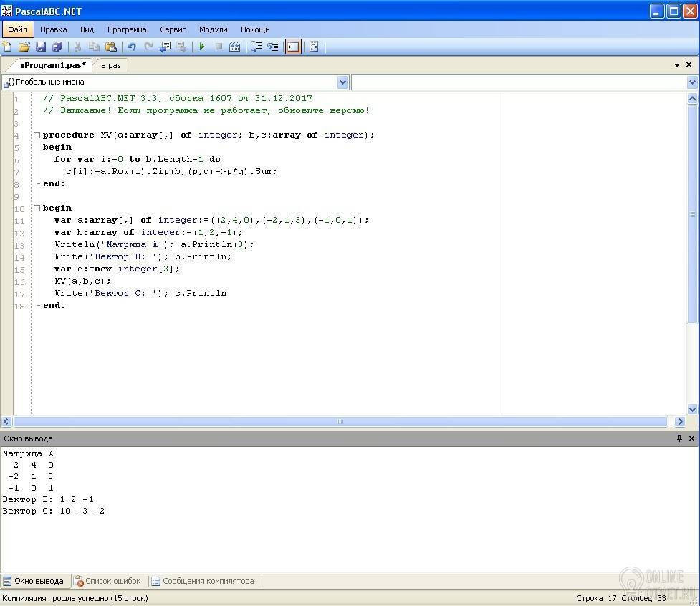Undo the last edit
Image resolution: width=700 pixels, height=606 pixels.
(x=131, y=47)
